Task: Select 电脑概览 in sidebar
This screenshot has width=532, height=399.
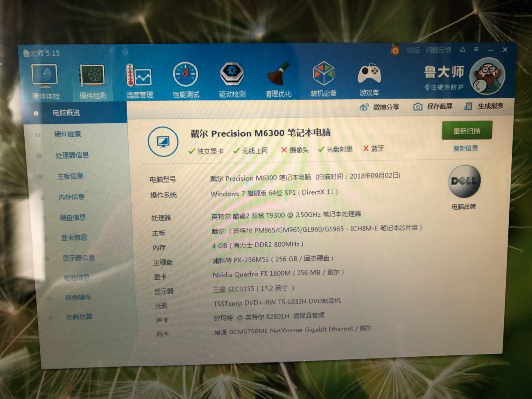Action: click(75, 113)
